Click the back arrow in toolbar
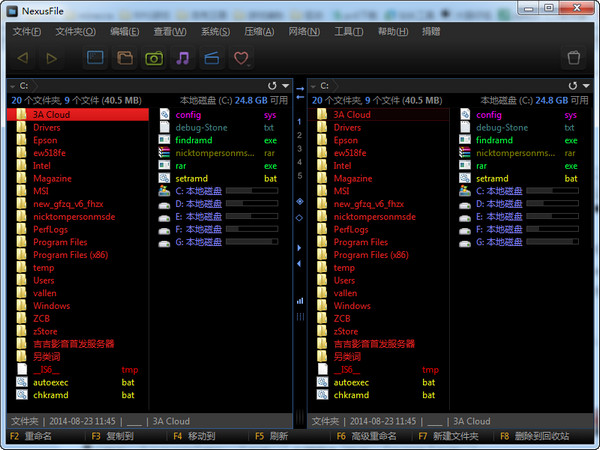 23,59
